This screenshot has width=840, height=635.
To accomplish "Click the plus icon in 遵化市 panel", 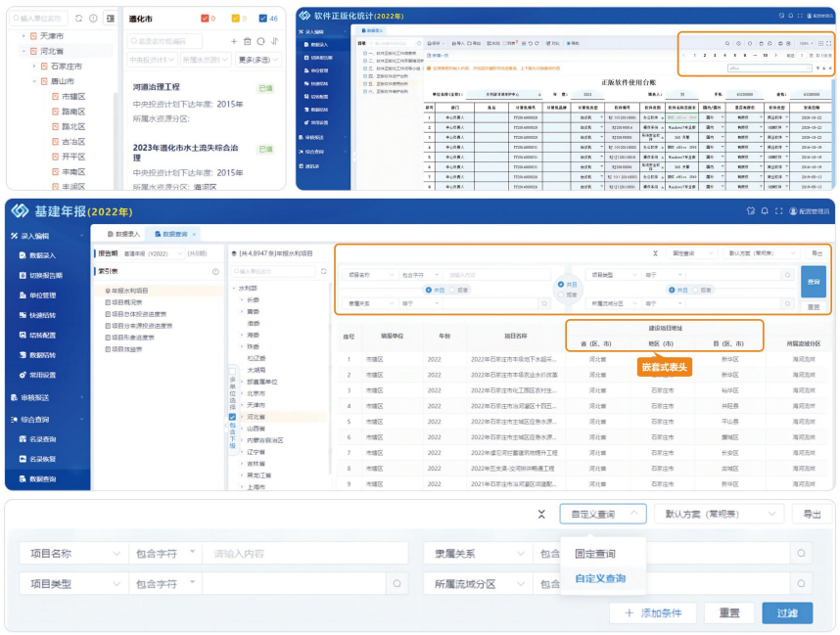I will click(233, 41).
